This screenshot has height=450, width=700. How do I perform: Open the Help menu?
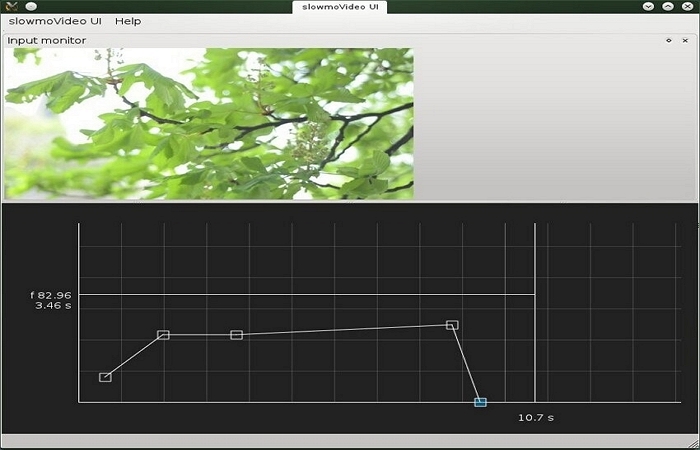(x=128, y=21)
